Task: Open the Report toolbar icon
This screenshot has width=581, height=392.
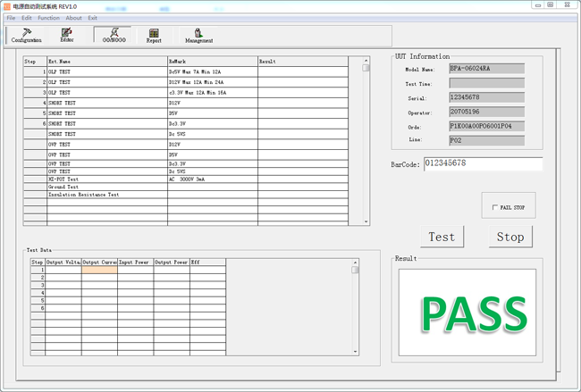Action: click(154, 36)
